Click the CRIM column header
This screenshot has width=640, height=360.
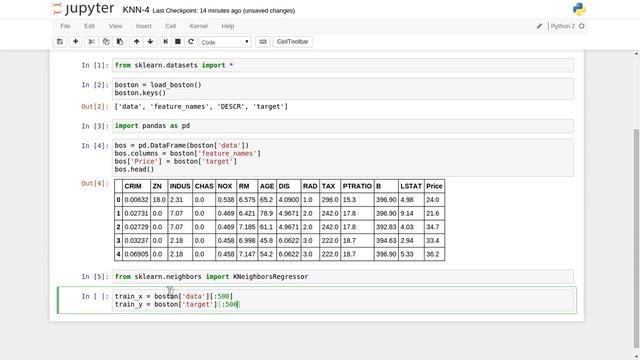133,186
